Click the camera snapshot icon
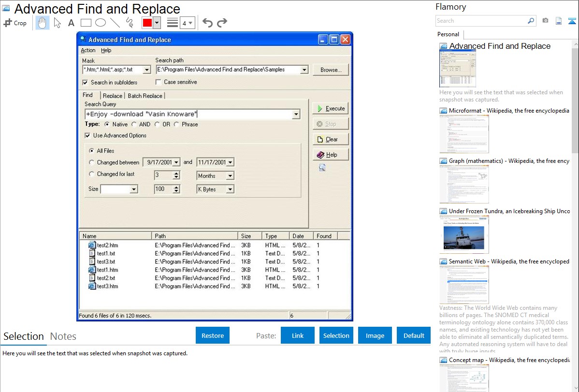 pos(545,21)
